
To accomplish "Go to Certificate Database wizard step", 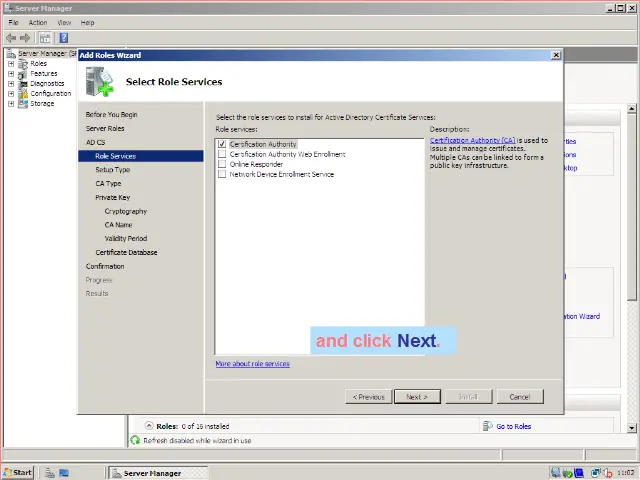I will click(126, 253).
